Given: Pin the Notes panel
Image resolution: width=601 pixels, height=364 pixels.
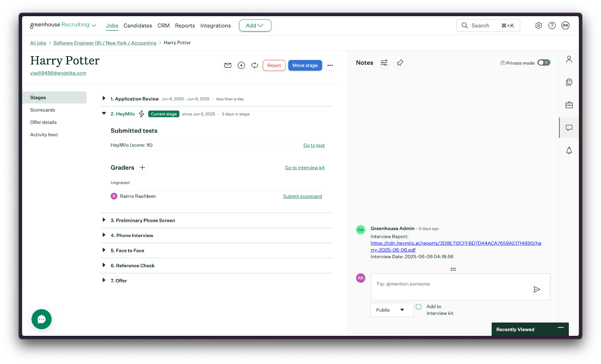Looking at the screenshot, I should 400,63.
